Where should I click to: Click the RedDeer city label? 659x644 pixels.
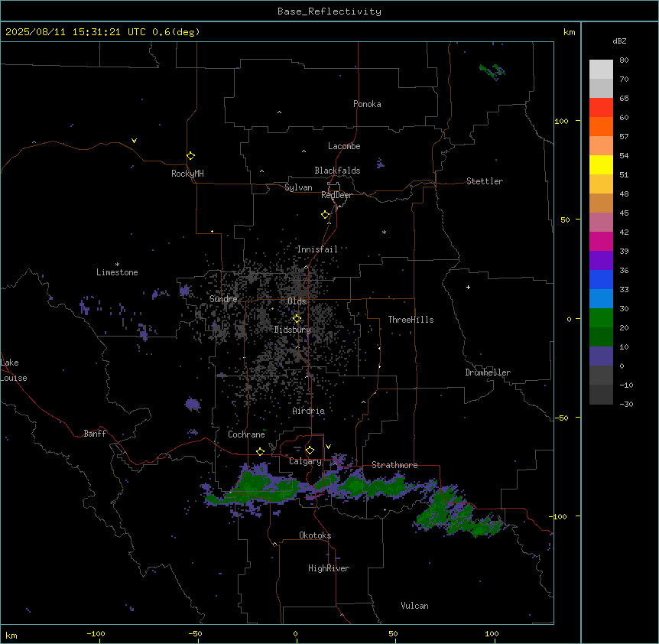point(336,195)
